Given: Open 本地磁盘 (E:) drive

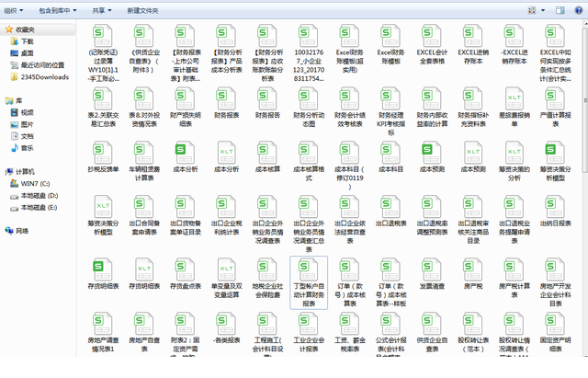Looking at the screenshot, I should [x=34, y=207].
